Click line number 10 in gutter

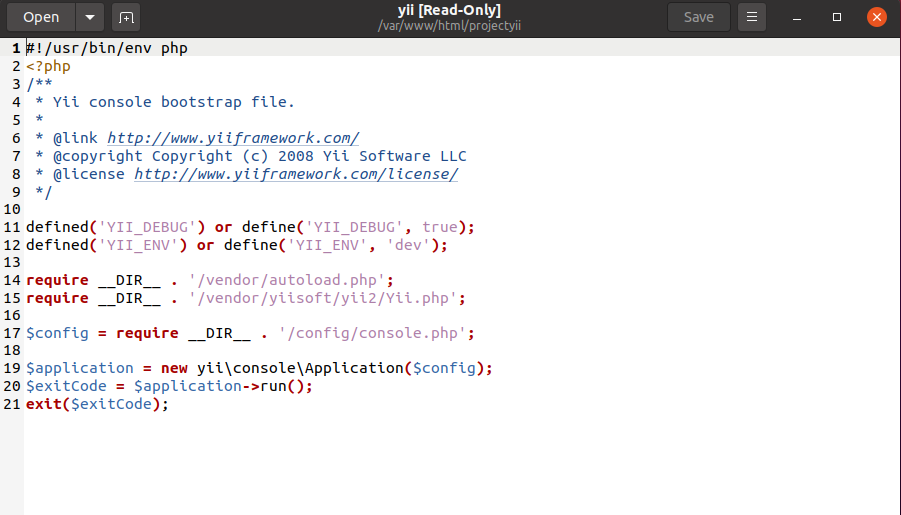[x=12, y=209]
